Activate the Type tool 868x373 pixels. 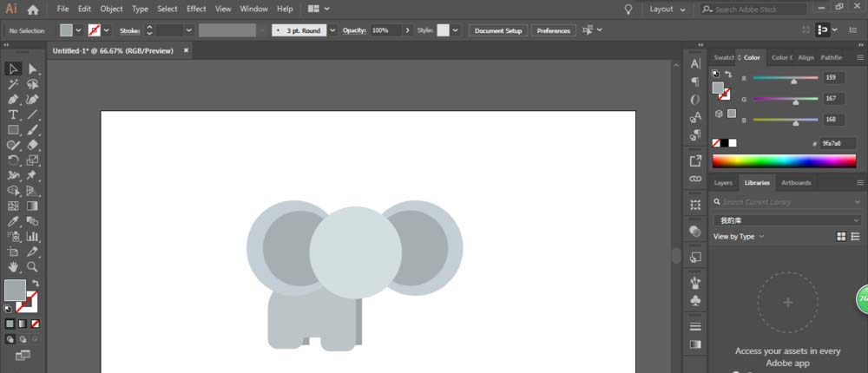tap(13, 115)
